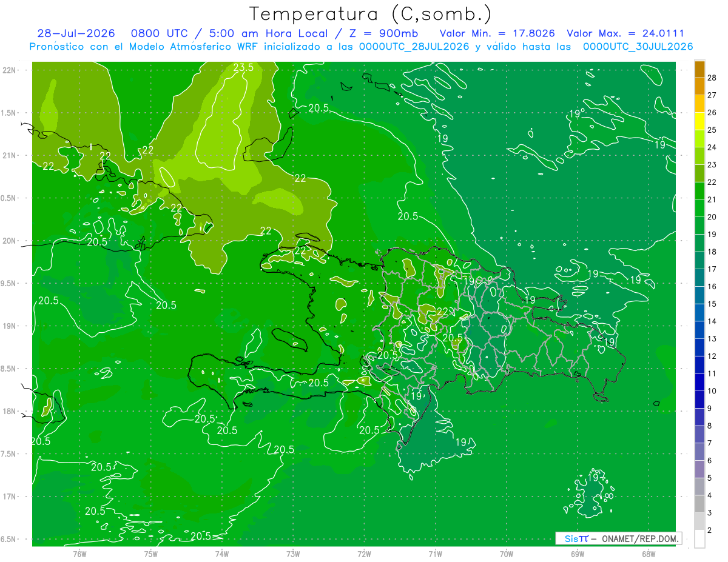This screenshot has width=728, height=562.
Task: Click the legend scale value '15'
Action: pyautogui.click(x=712, y=304)
